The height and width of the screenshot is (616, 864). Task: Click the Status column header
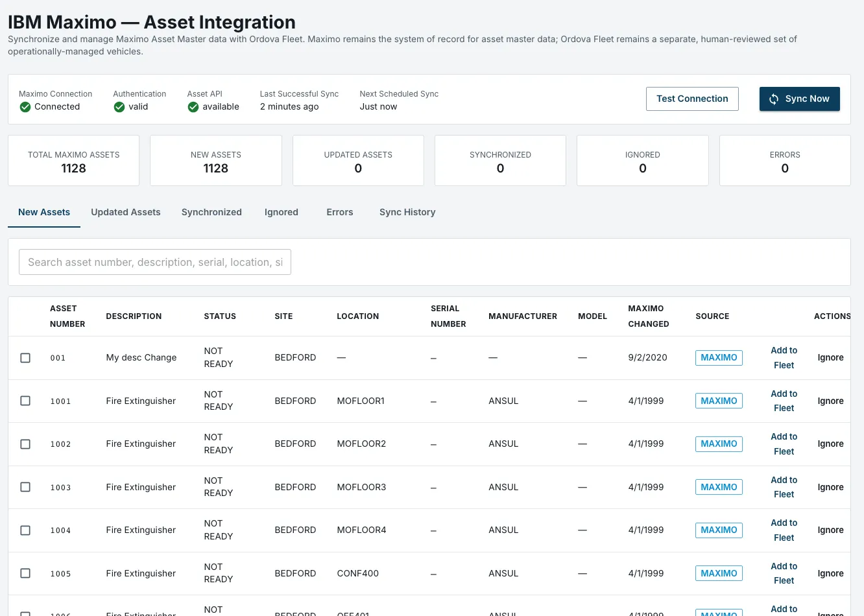point(220,316)
